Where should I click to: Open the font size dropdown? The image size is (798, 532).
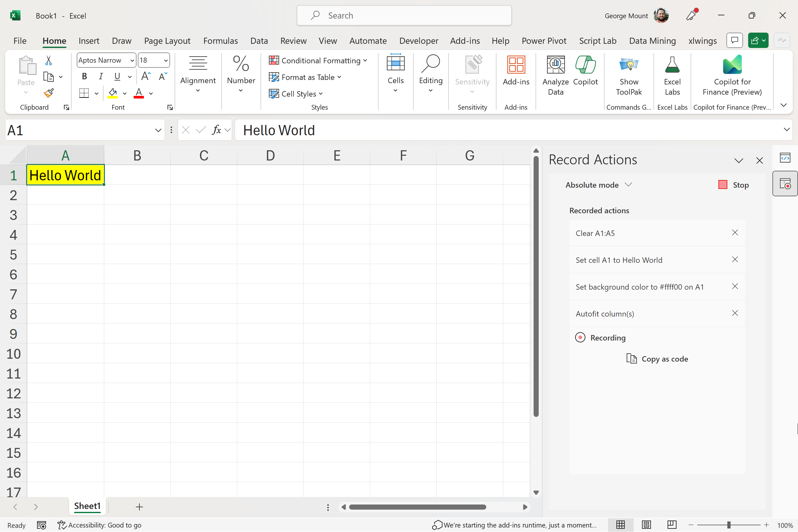click(x=166, y=61)
